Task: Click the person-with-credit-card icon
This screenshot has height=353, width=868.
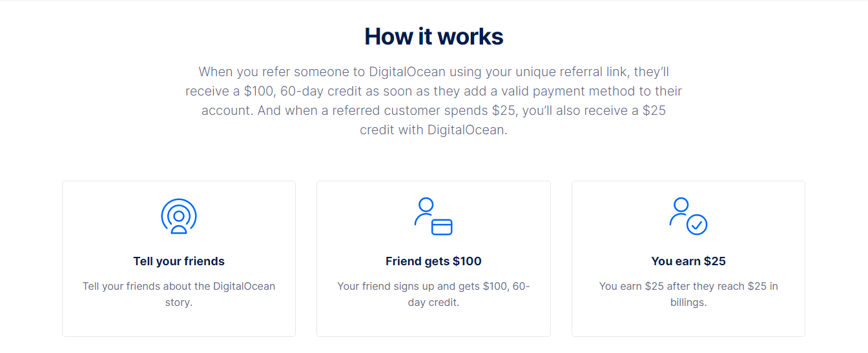Action: (433, 216)
